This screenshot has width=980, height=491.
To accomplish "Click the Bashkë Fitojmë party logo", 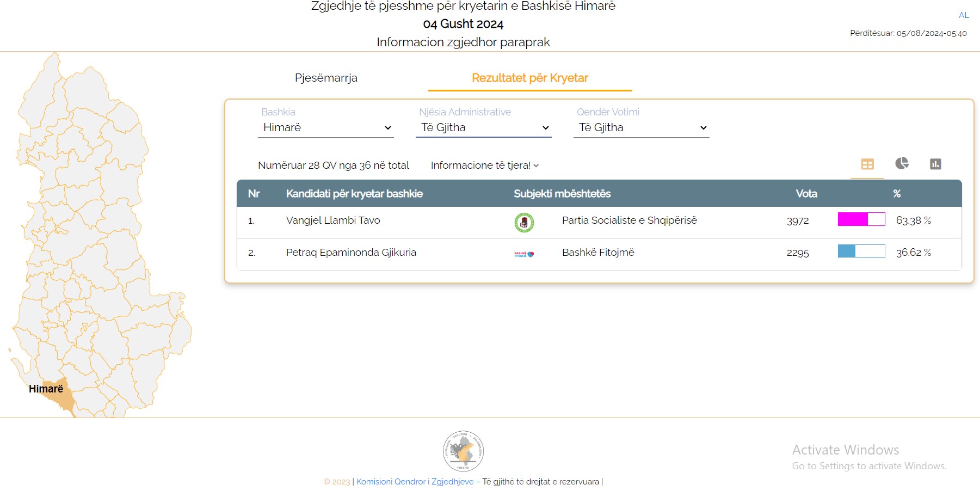I will click(x=524, y=254).
